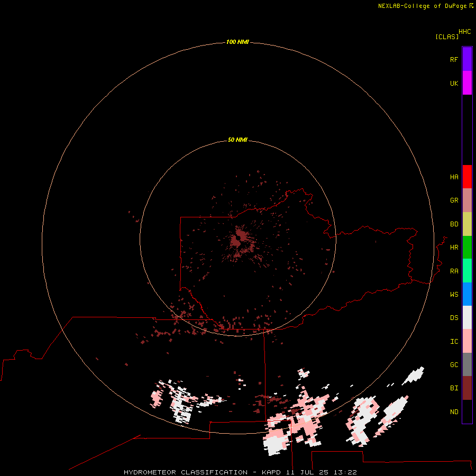Viewport: 476px width, 476px height.
Task: Click the DS legend label
Action: pyautogui.click(x=454, y=318)
